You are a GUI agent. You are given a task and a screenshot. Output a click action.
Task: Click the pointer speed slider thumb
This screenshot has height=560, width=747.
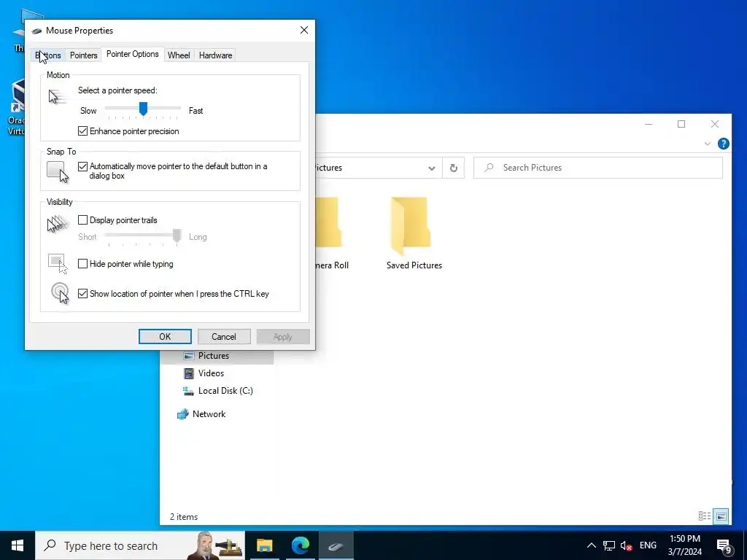[x=143, y=109]
